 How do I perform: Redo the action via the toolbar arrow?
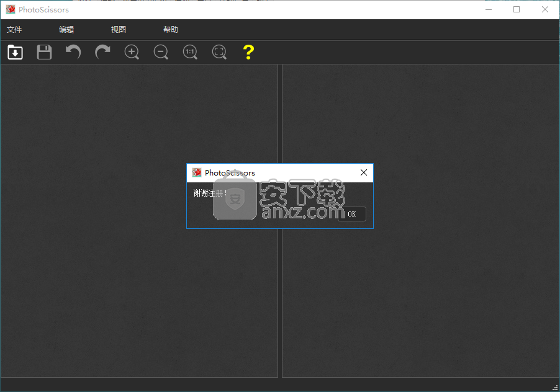pos(102,52)
